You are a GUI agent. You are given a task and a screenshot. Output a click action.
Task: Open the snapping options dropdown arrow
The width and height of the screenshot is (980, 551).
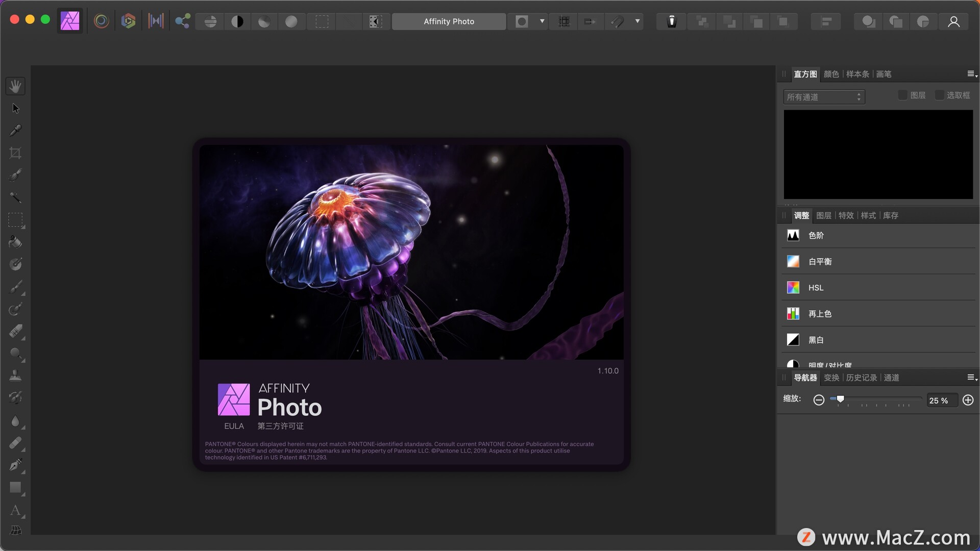pos(638,21)
